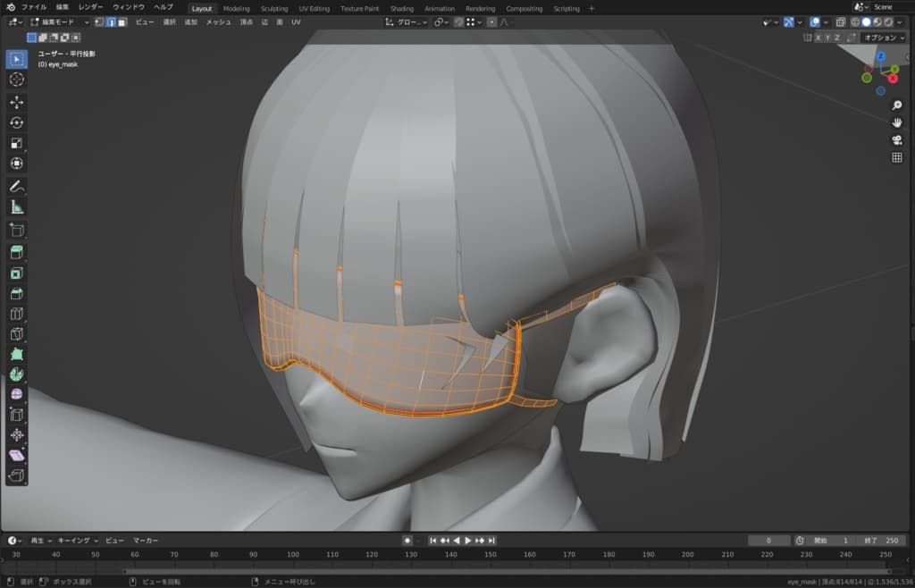Open the 編集モード mode dropdown

tap(59, 22)
